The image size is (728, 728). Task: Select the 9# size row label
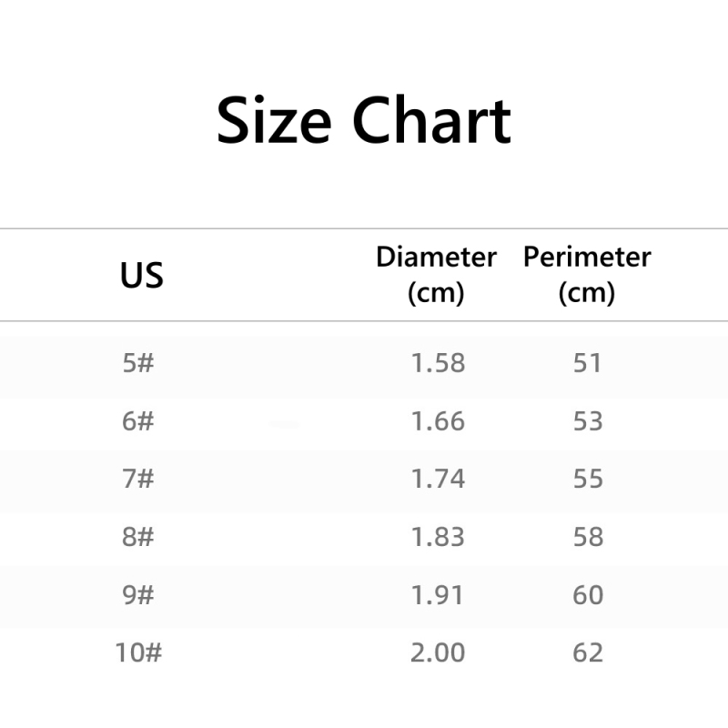pyautogui.click(x=138, y=595)
